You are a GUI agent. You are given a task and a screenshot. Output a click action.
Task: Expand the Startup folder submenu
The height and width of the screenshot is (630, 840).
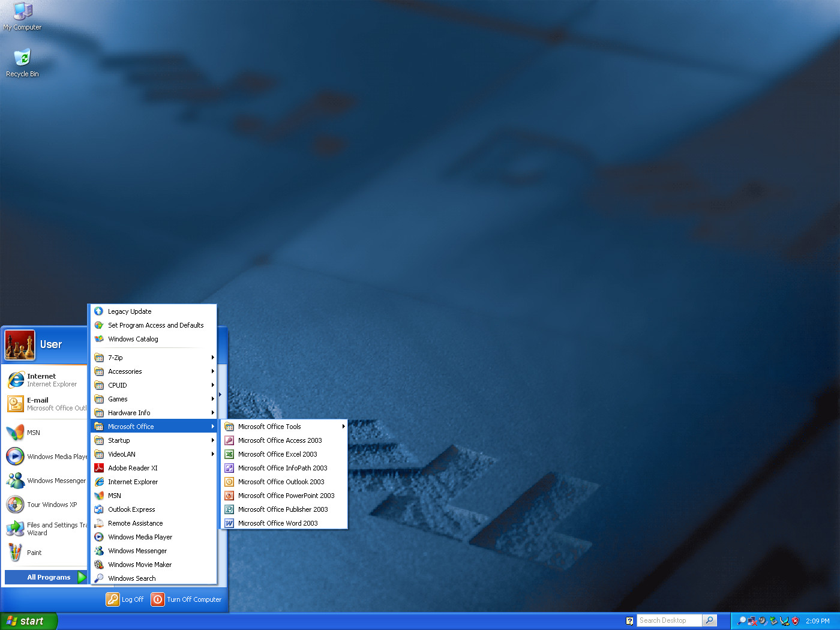154,440
